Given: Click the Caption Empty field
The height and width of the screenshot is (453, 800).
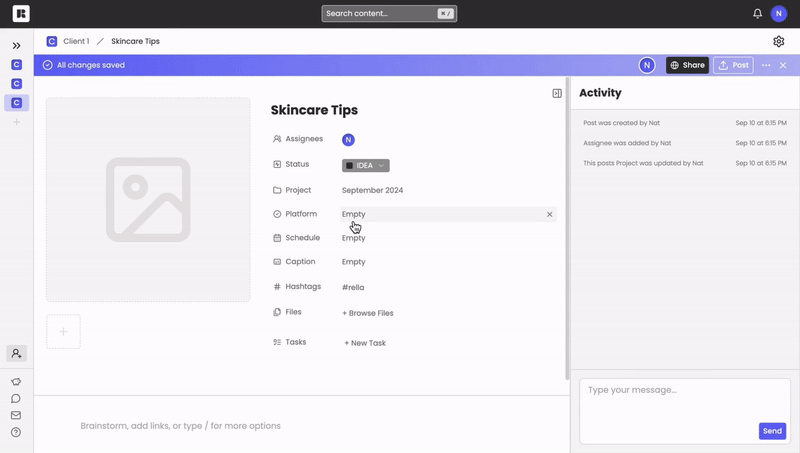Looking at the screenshot, I should pyautogui.click(x=354, y=262).
